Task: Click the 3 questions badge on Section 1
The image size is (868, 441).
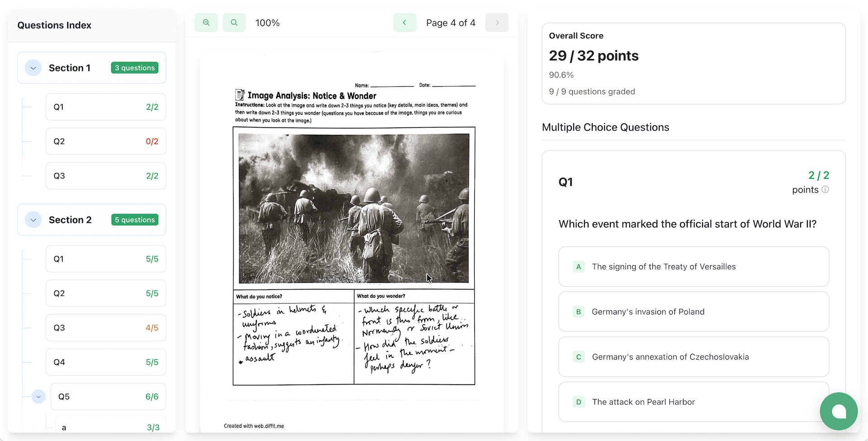Action: 134,67
